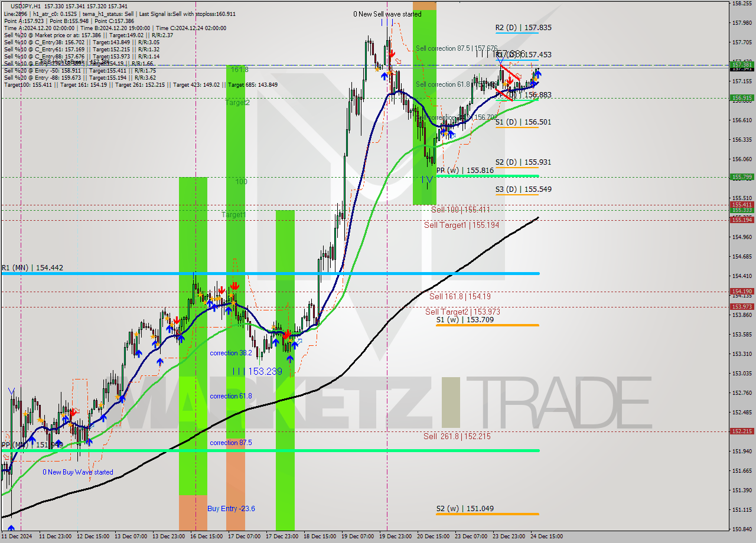The height and width of the screenshot is (543, 756).
Task: Click the 'Sell %20 @ Market price' line
Action: (88, 35)
